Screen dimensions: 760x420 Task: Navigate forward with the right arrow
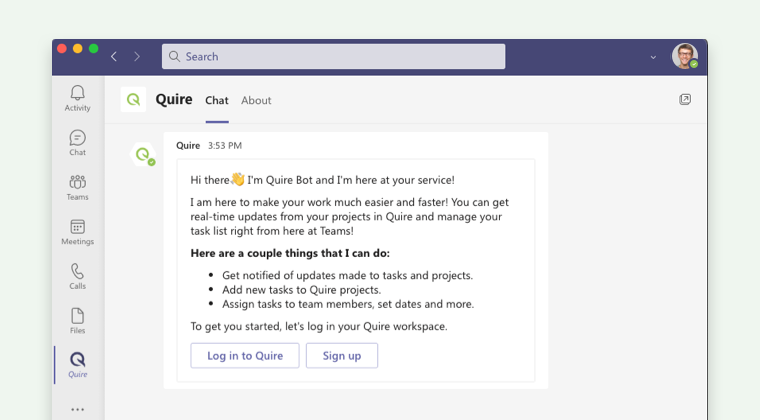(x=137, y=57)
